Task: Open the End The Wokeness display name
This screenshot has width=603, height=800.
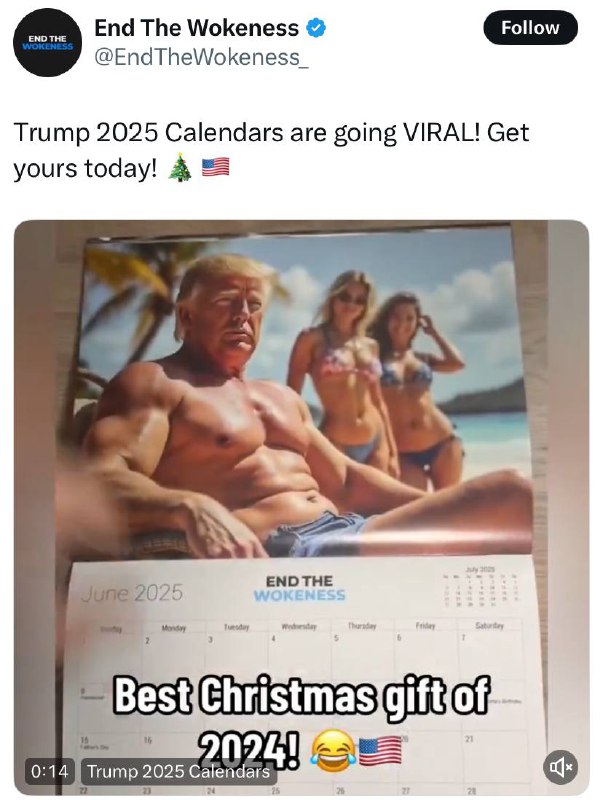Action: click(196, 28)
